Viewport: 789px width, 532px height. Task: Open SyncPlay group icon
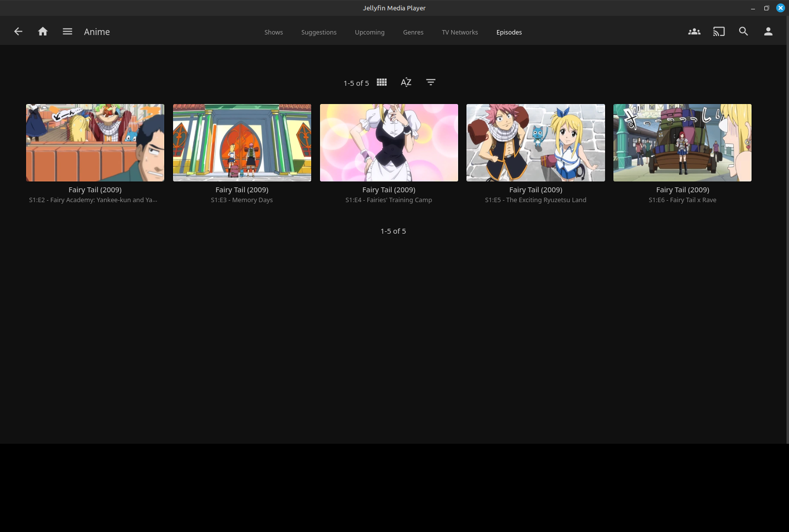click(x=694, y=32)
